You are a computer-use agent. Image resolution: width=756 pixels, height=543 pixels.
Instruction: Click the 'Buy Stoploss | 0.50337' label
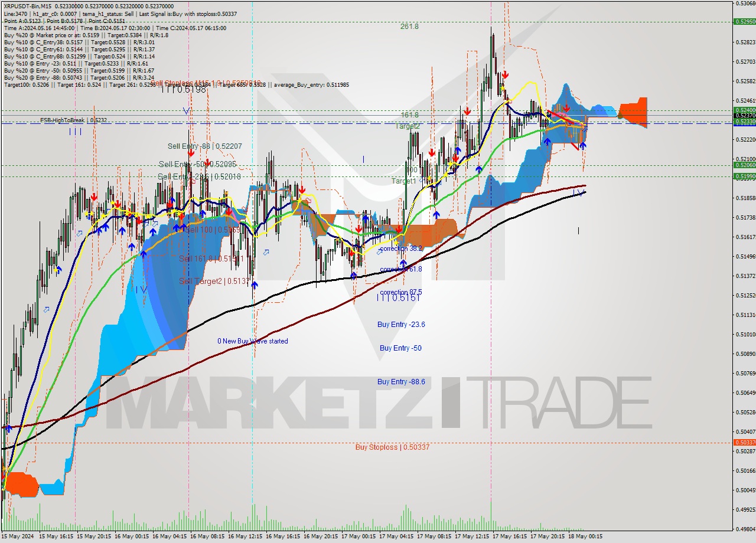392,447
